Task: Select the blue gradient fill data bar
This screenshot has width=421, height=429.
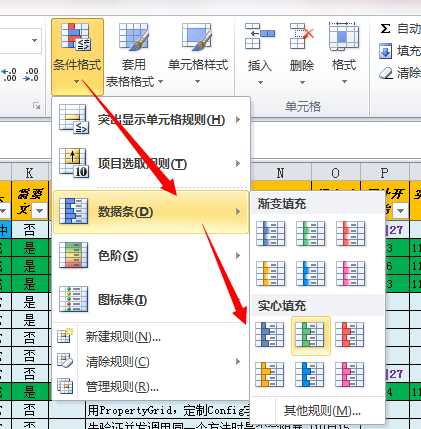Action: click(270, 233)
